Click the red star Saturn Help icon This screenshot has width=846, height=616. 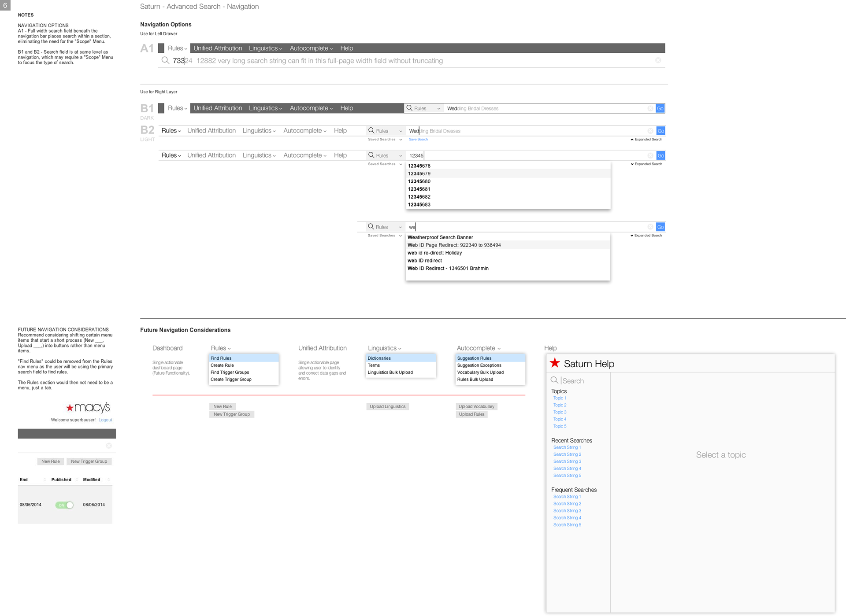pos(555,363)
